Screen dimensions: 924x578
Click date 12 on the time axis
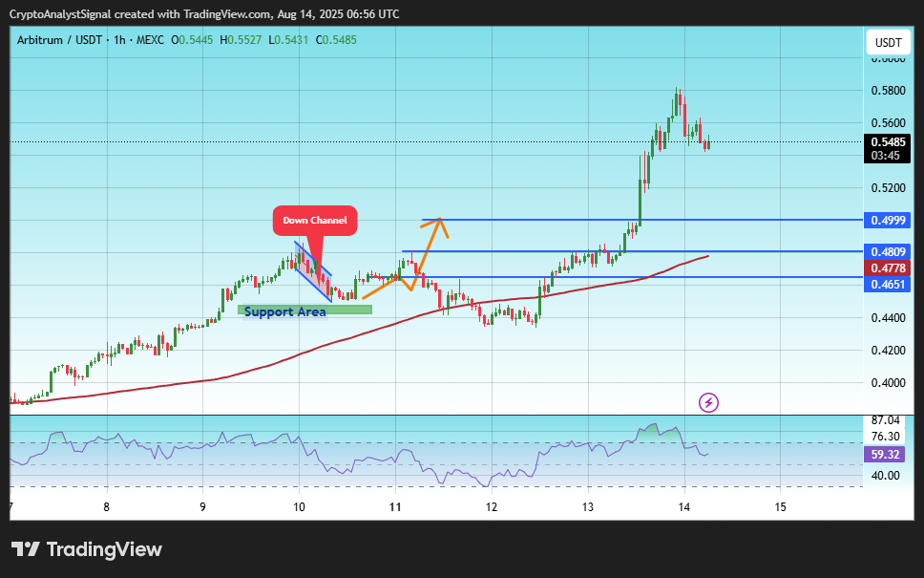pos(492,507)
